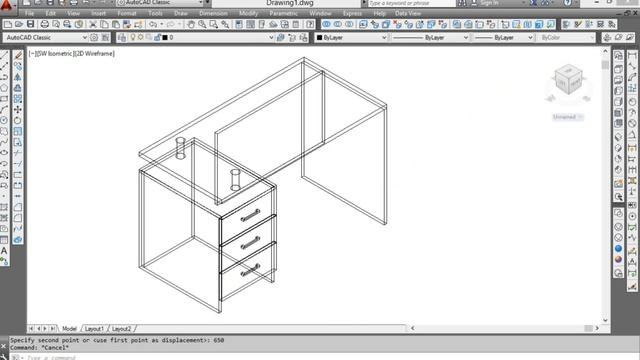Switch to the Layout1 tab
The height and width of the screenshot is (360, 640).
[x=94, y=329]
